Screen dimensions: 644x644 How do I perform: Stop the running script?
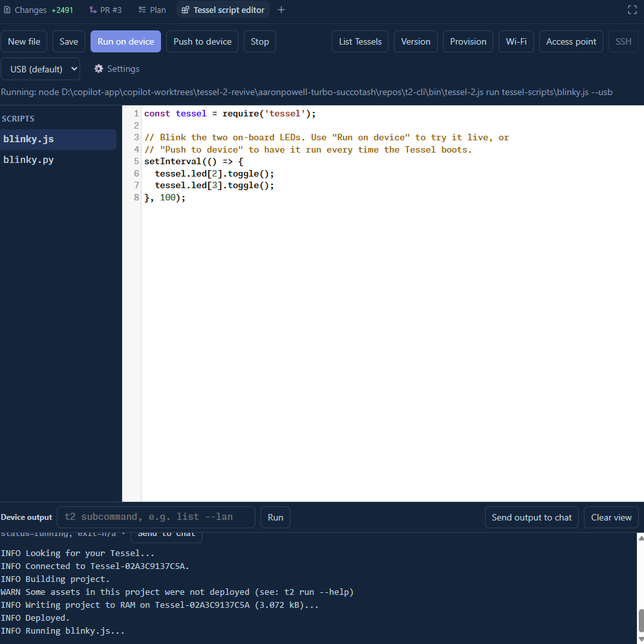pyautogui.click(x=259, y=41)
